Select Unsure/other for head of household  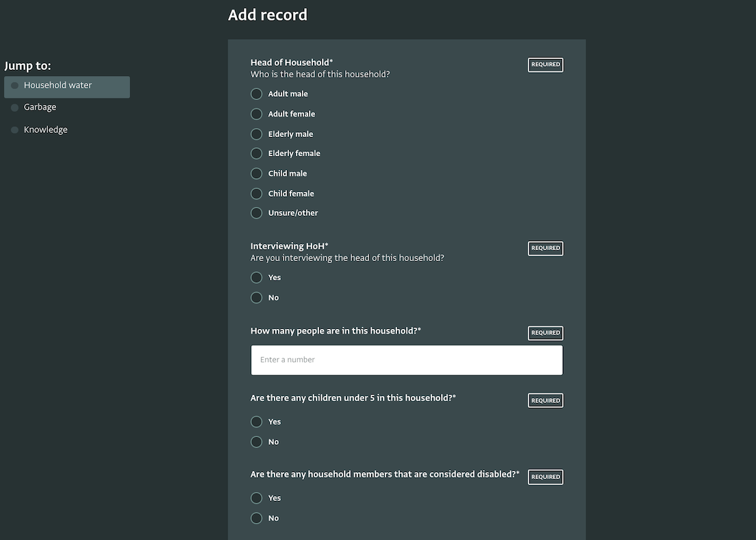(x=257, y=213)
